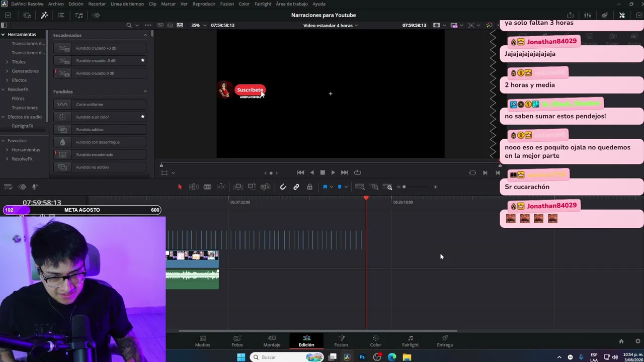This screenshot has height=362, width=644.
Task: Select the Blade edit mode tool
Action: pos(207,187)
